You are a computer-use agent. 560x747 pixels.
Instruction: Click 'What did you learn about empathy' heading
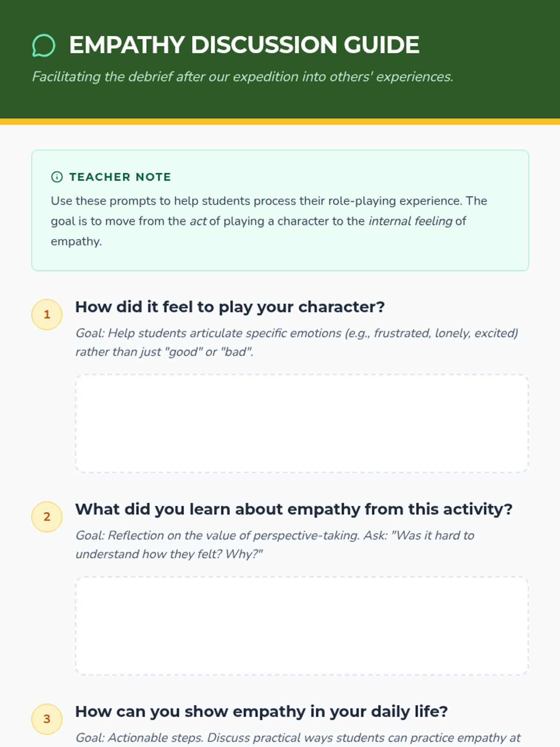(294, 509)
